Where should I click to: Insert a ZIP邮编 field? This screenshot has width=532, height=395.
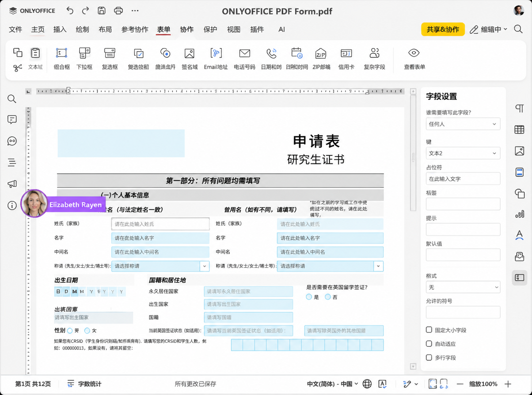(321, 59)
